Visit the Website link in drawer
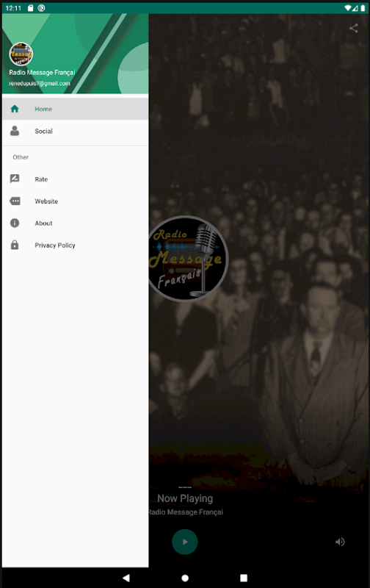370x588 pixels. [x=46, y=201]
